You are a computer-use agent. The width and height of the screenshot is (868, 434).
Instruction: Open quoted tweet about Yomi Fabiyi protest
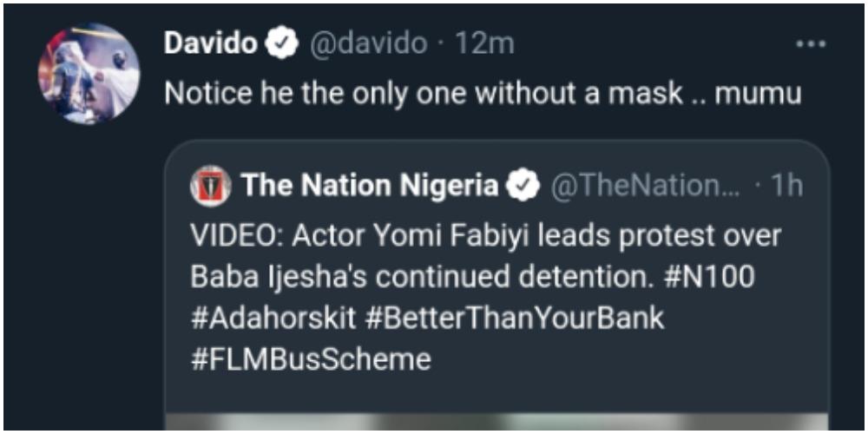pyautogui.click(x=486, y=236)
